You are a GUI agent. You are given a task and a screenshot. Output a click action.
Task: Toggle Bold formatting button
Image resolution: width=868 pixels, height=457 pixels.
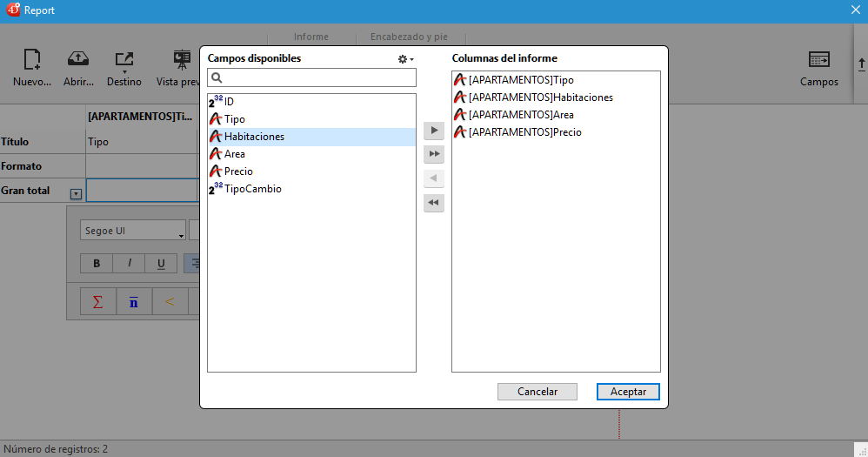tap(97, 264)
